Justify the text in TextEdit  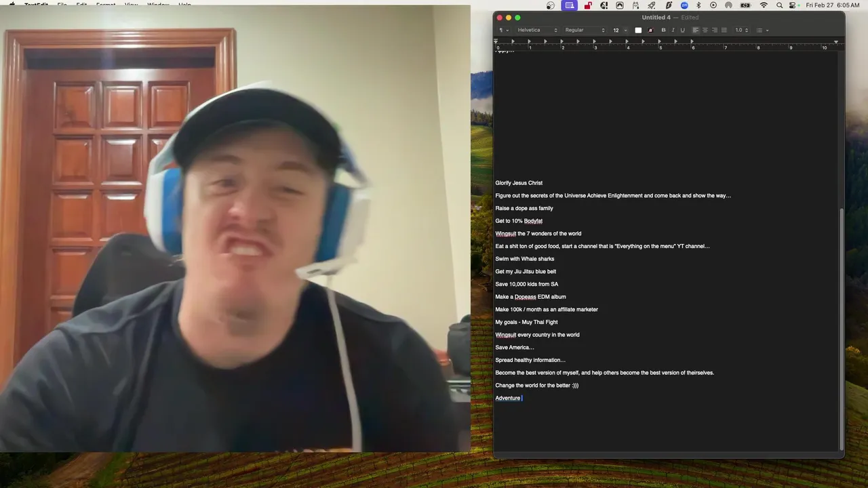point(724,30)
